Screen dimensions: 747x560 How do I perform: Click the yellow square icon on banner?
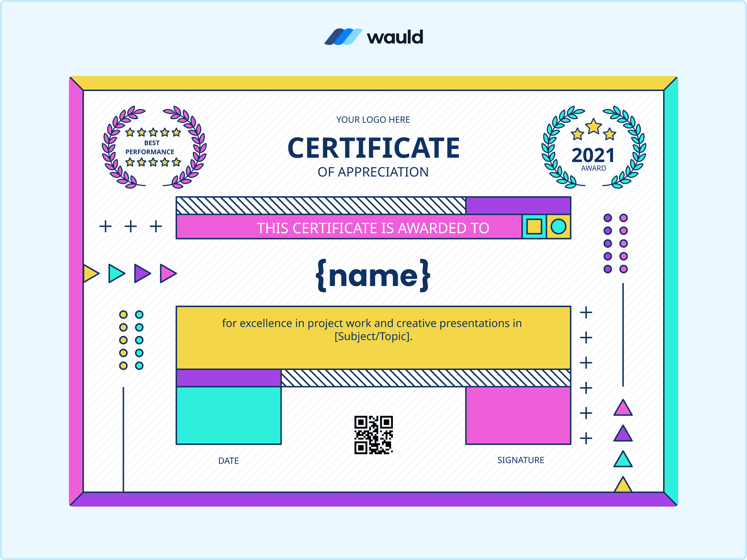click(x=534, y=227)
